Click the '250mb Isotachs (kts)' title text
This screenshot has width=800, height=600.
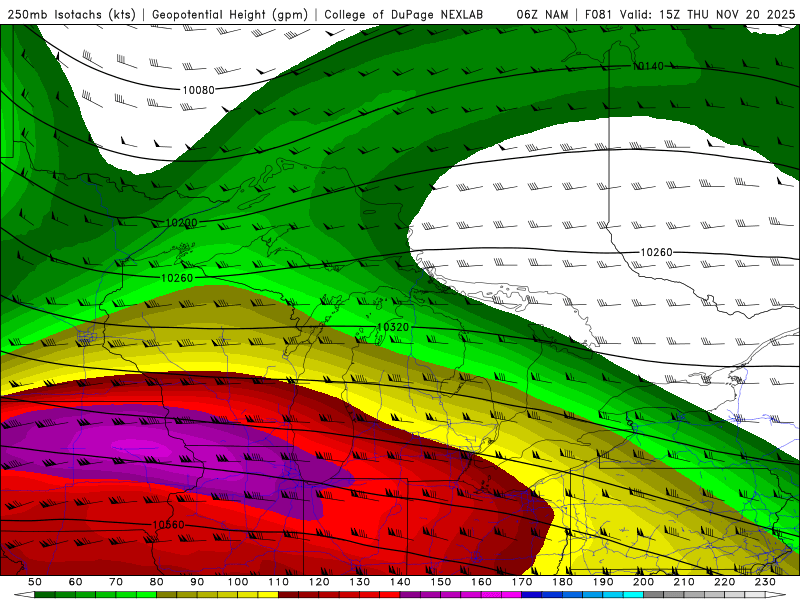click(x=71, y=15)
